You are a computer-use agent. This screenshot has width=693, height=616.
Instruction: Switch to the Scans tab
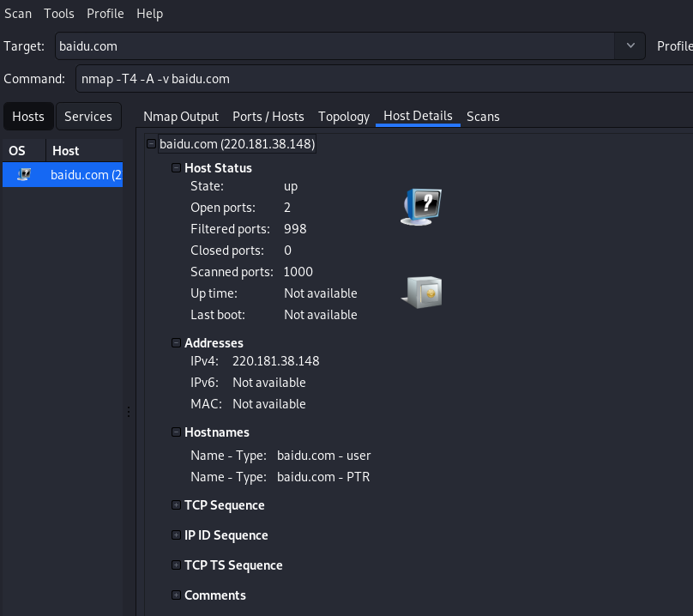tap(483, 117)
